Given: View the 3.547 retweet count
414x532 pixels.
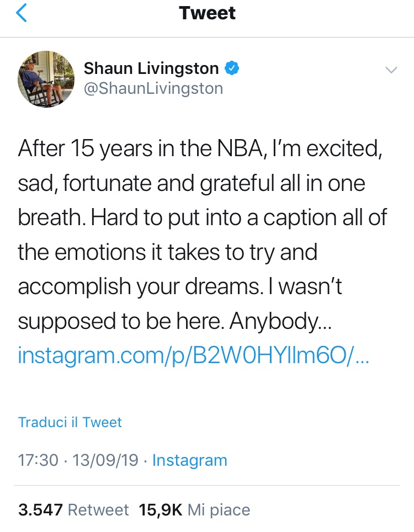Looking at the screenshot, I should pyautogui.click(x=40, y=509).
